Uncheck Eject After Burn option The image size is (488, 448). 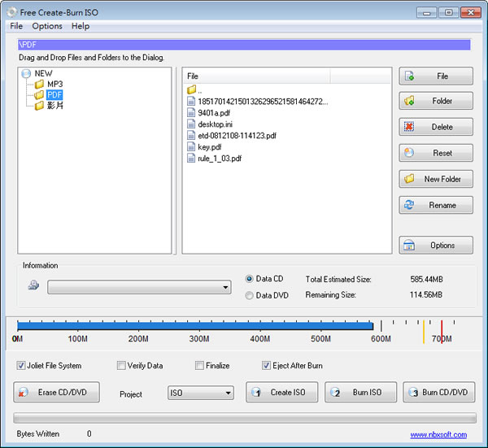click(267, 366)
